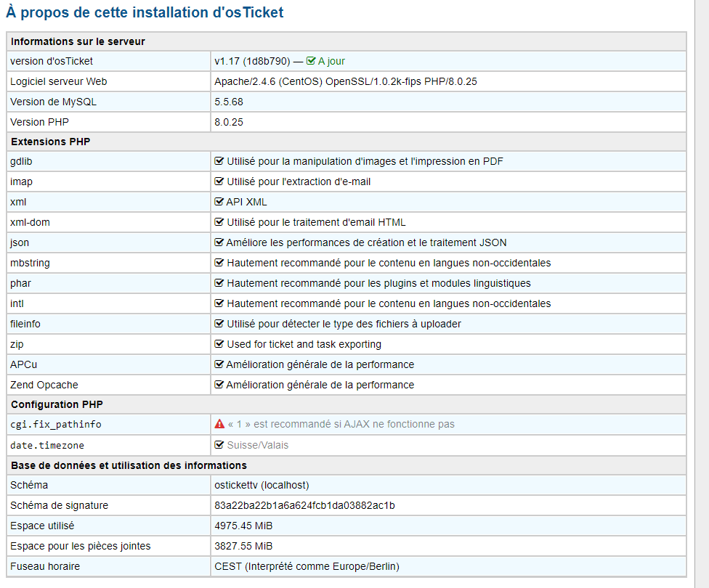Click the check icon in the mbstring row
This screenshot has width=709, height=588.
pyautogui.click(x=219, y=263)
